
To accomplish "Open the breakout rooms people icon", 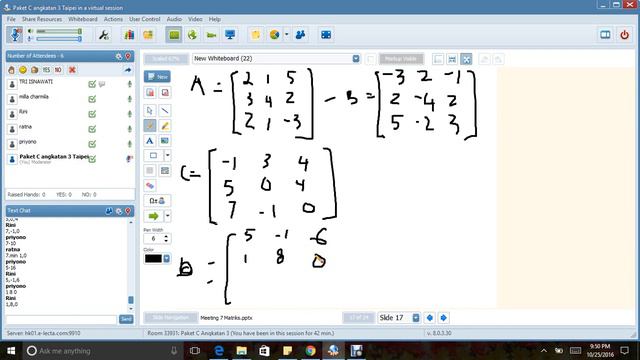I will coord(300,35).
